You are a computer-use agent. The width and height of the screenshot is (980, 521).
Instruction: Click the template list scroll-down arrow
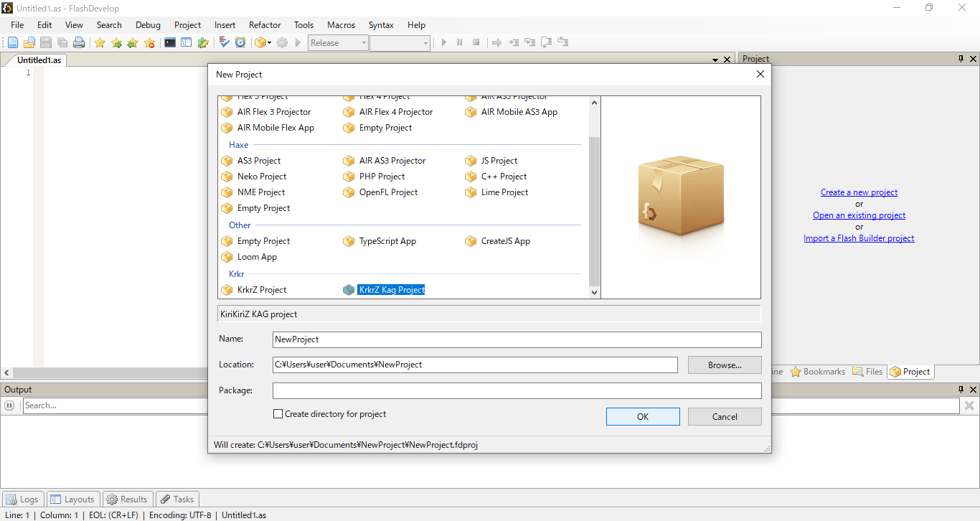tap(594, 292)
